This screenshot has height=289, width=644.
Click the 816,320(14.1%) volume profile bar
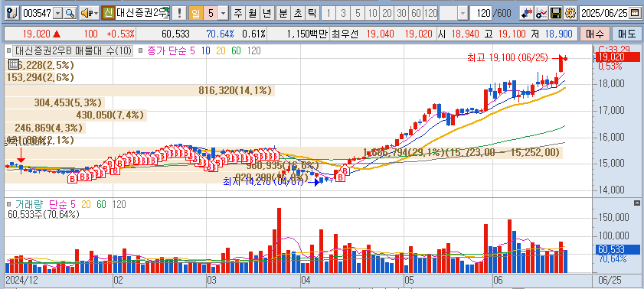[x=139, y=90]
